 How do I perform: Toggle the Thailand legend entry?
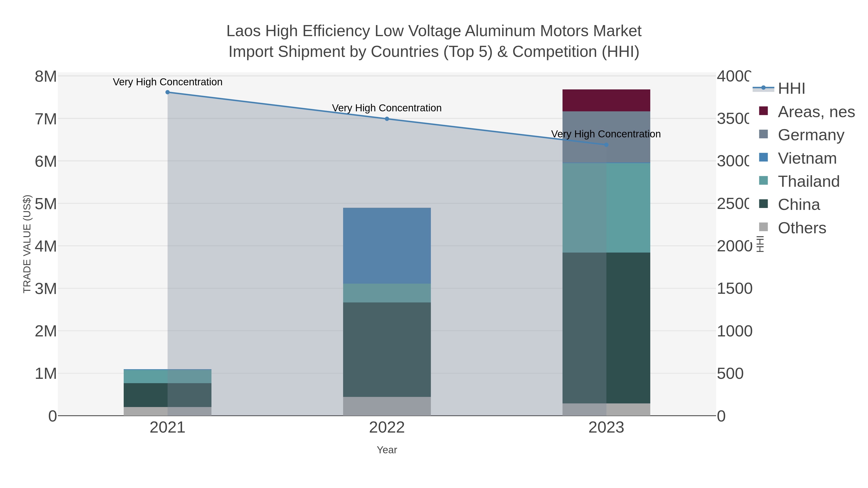coord(799,181)
